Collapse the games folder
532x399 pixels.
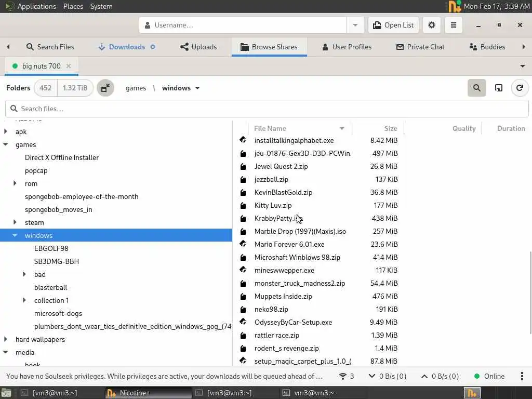(x=5, y=144)
